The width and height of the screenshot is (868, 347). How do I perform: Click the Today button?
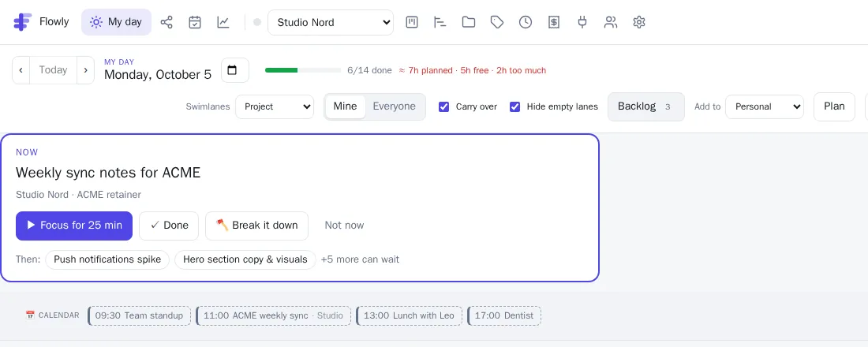click(53, 70)
